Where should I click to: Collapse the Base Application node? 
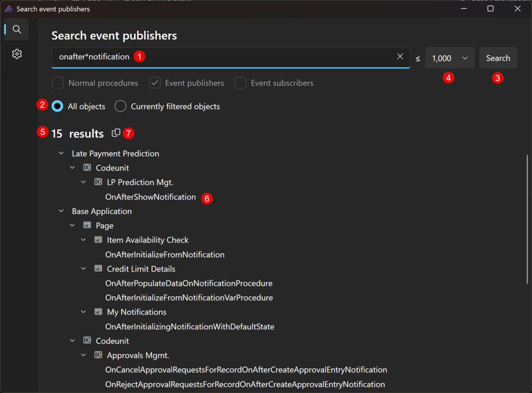point(61,211)
